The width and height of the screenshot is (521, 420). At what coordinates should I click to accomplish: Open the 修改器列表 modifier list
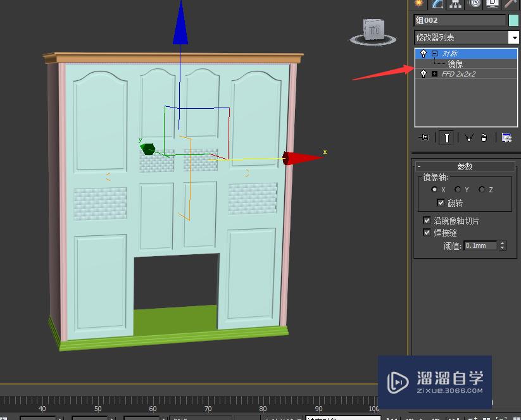click(461, 37)
